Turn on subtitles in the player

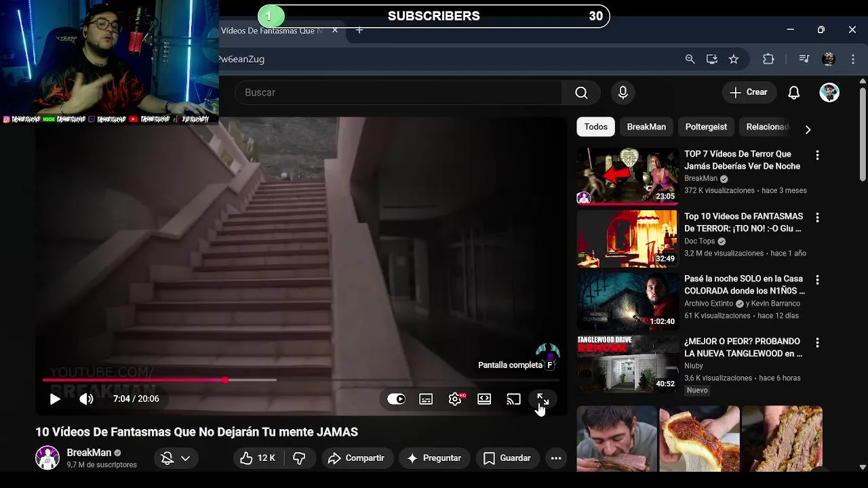426,399
